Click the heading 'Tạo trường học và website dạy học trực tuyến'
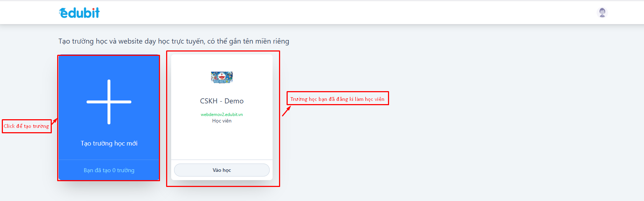This screenshot has width=644, height=201. pyautogui.click(x=132, y=41)
